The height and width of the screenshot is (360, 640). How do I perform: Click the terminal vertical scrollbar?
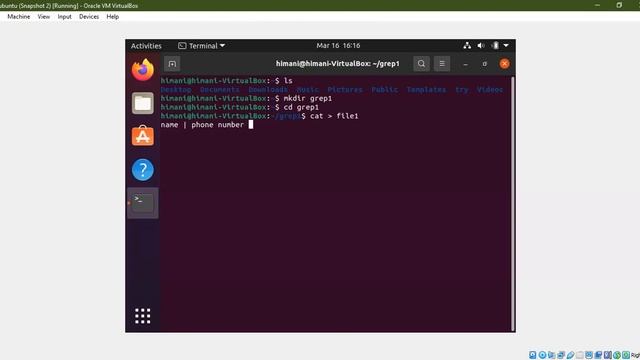(513, 204)
